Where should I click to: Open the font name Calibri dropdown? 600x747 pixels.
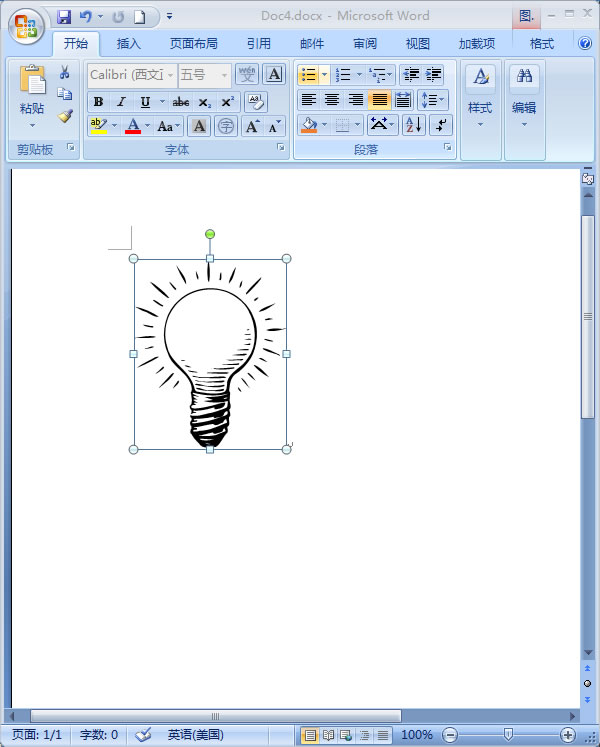pos(170,75)
